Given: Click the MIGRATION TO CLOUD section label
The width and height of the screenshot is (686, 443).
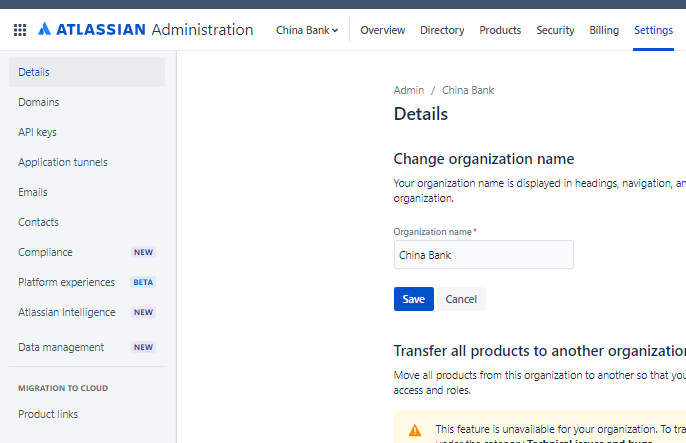Looking at the screenshot, I should [x=63, y=388].
